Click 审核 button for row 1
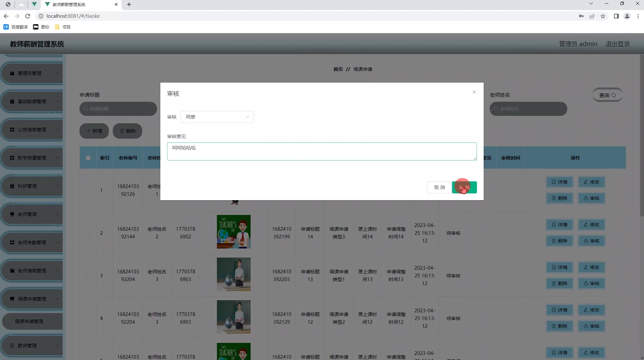This screenshot has width=644, height=360. (591, 198)
